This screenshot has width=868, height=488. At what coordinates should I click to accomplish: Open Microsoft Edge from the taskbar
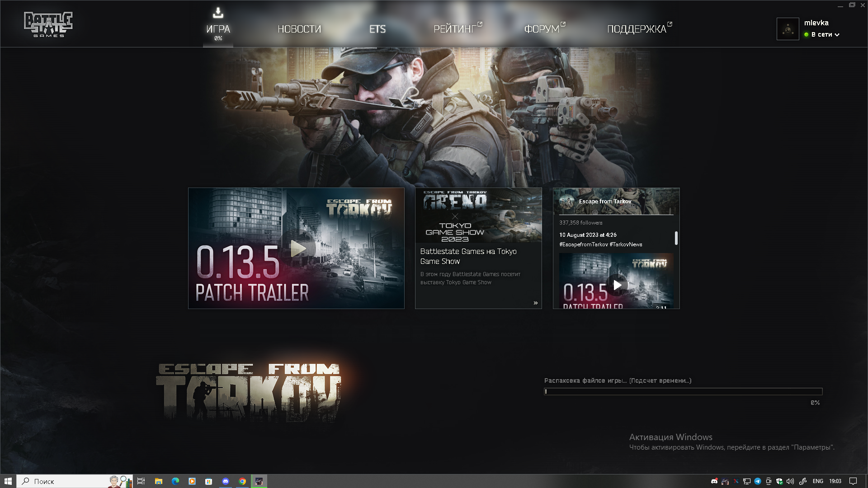click(175, 481)
